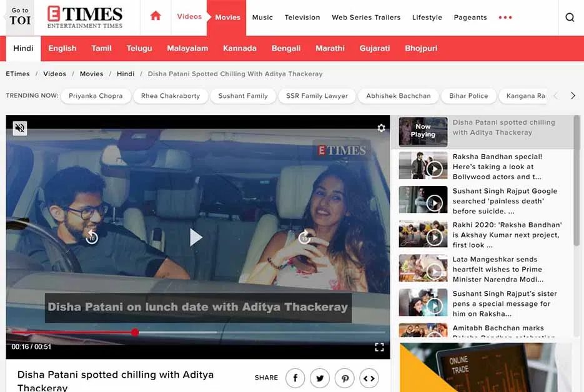This screenshot has width=584, height=392.
Task: Open Bihar Police trending tag
Action: point(468,96)
